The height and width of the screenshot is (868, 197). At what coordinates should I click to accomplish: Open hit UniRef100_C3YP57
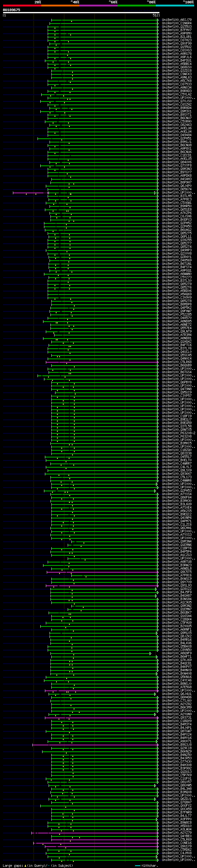coord(177,396)
